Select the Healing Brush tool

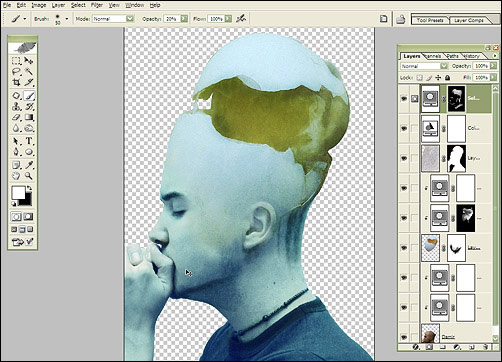[16, 96]
